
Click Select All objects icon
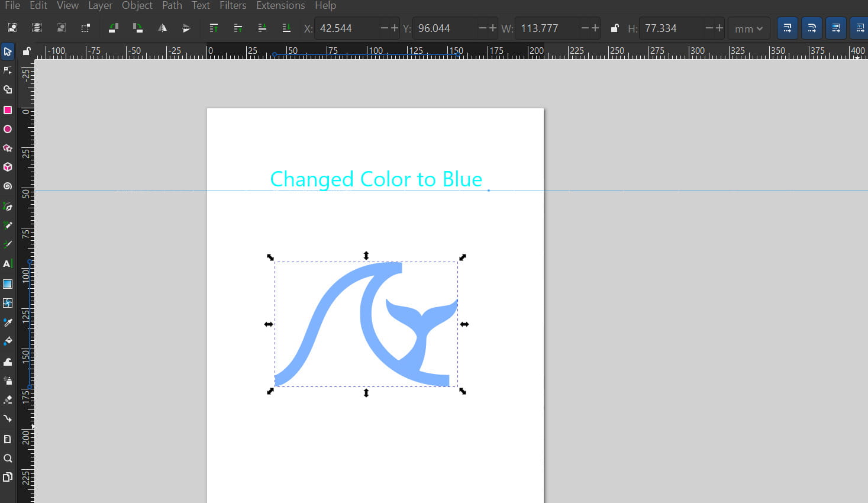click(12, 28)
